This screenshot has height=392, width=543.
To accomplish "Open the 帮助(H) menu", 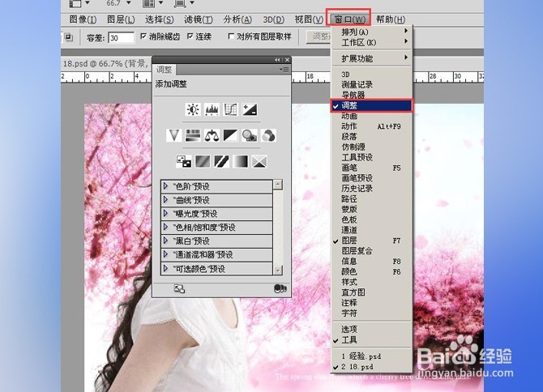I will 391,19.
